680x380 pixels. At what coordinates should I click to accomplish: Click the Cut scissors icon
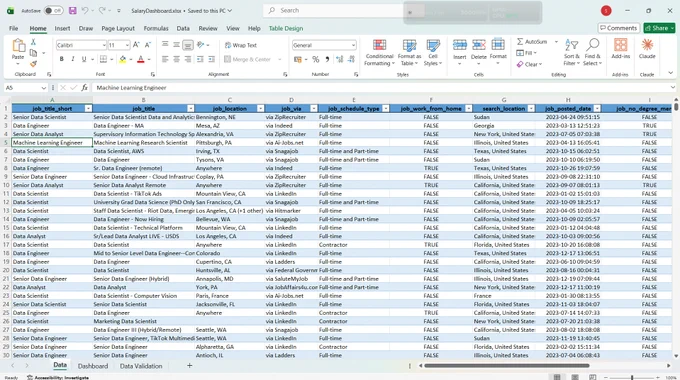point(33,42)
